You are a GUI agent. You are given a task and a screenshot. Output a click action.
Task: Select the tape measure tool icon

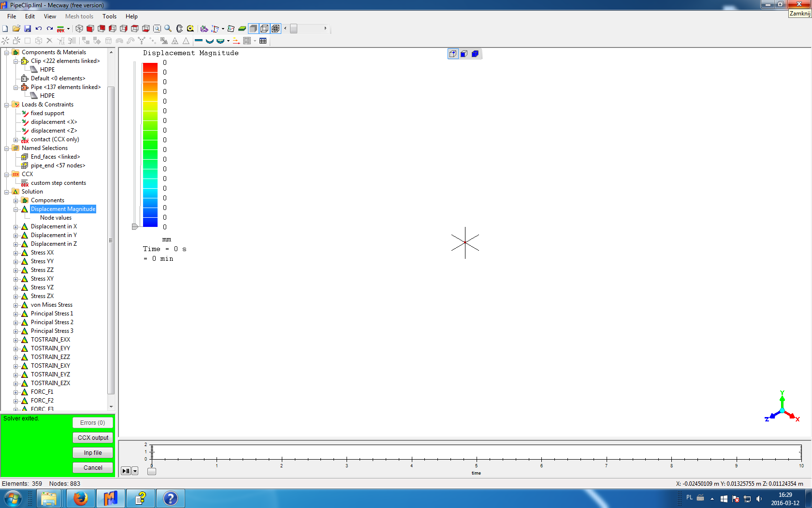190,29
